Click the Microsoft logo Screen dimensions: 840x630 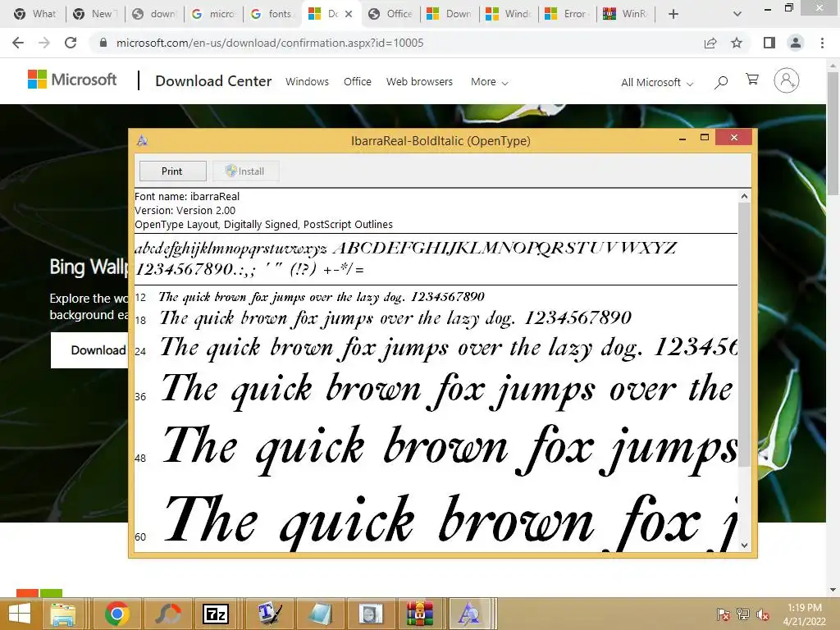72,80
